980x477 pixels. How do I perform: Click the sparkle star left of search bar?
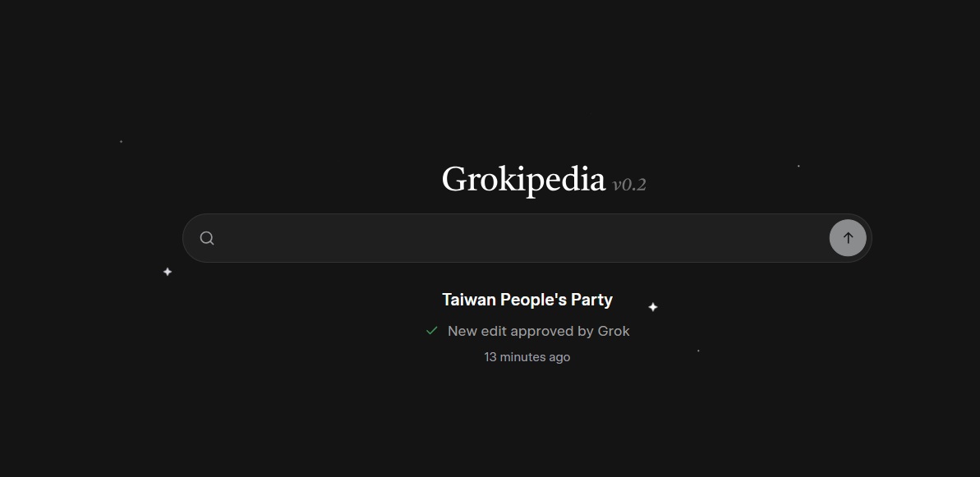[168, 272]
